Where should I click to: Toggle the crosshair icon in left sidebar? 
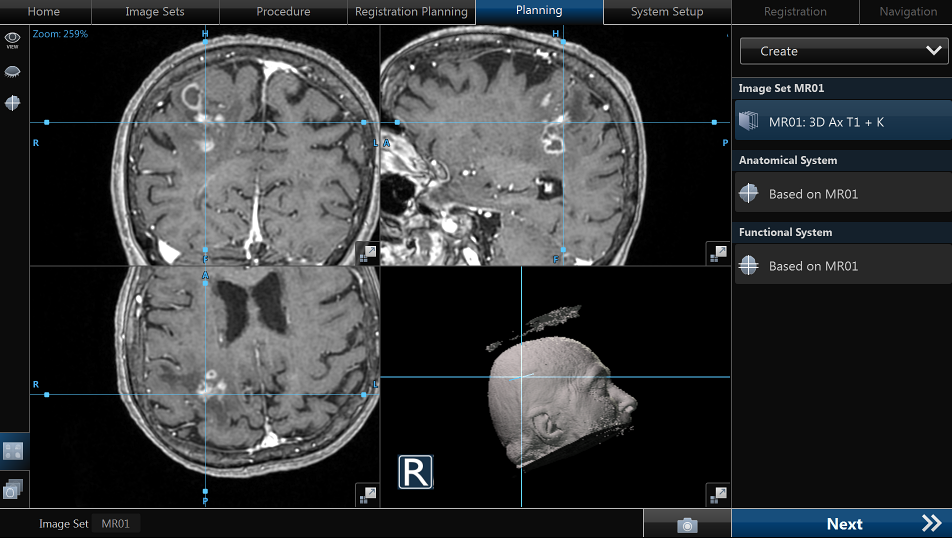coord(14,103)
